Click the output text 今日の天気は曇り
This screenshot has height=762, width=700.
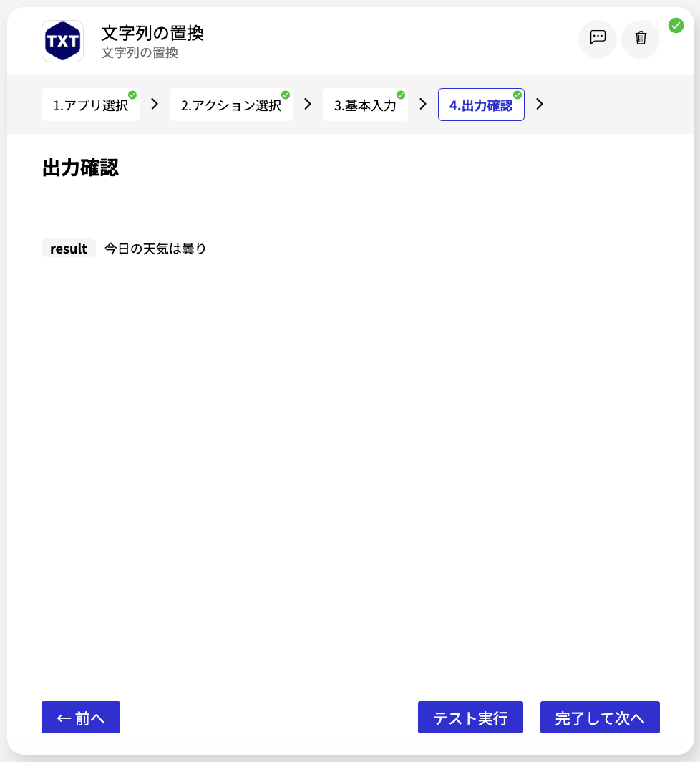[155, 249]
